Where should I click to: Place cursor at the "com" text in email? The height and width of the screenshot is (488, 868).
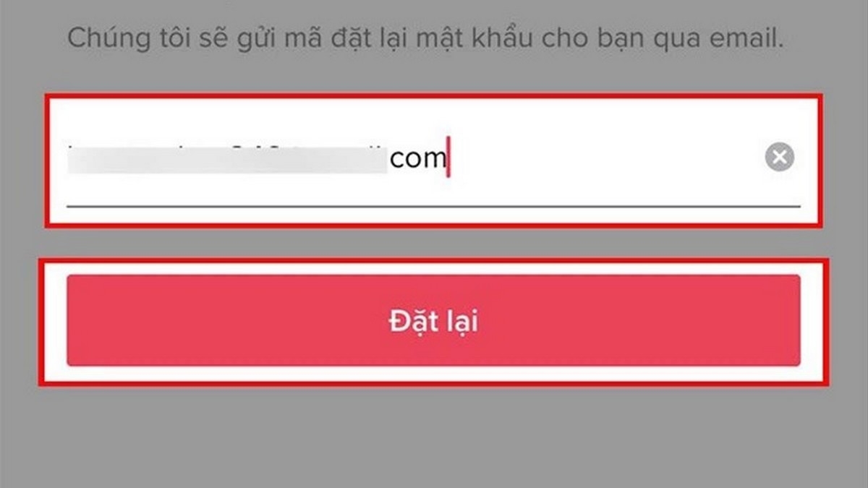point(417,158)
